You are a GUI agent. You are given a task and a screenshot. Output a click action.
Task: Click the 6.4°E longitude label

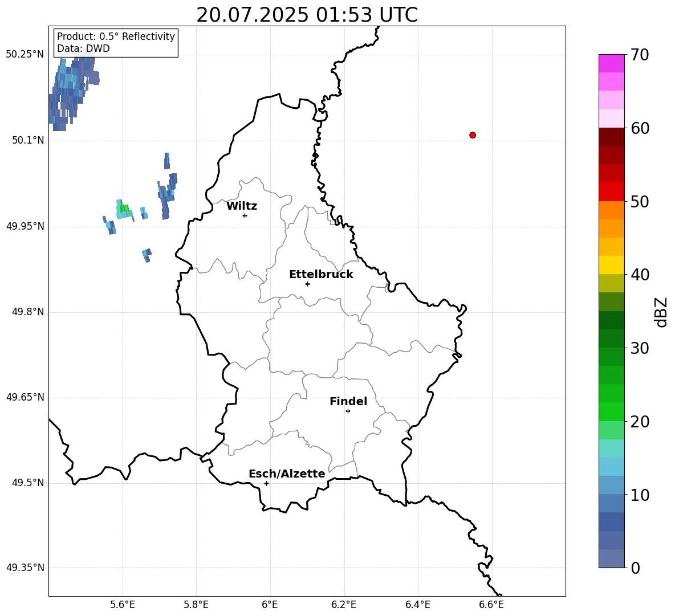tap(417, 605)
